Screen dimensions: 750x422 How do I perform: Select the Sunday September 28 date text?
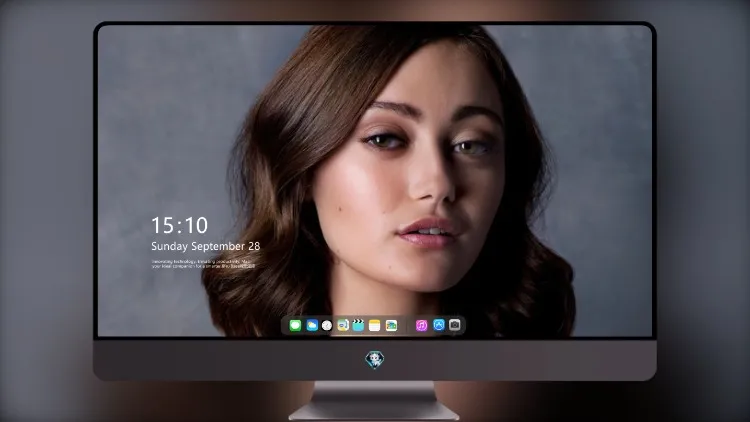(x=206, y=246)
